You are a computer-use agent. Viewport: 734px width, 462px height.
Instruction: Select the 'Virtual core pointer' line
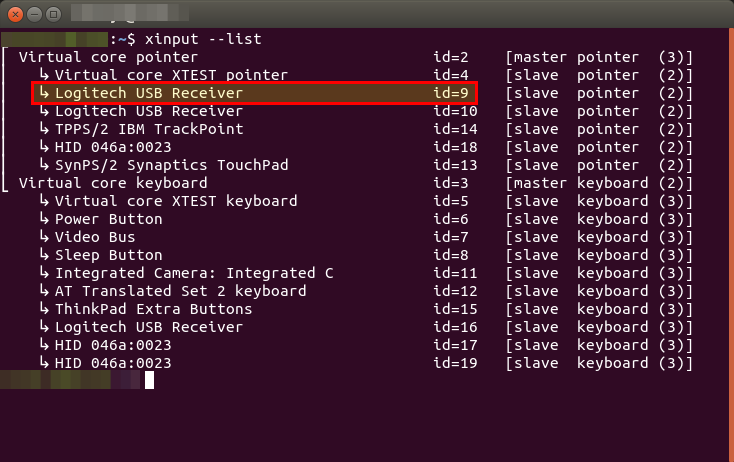coord(108,57)
